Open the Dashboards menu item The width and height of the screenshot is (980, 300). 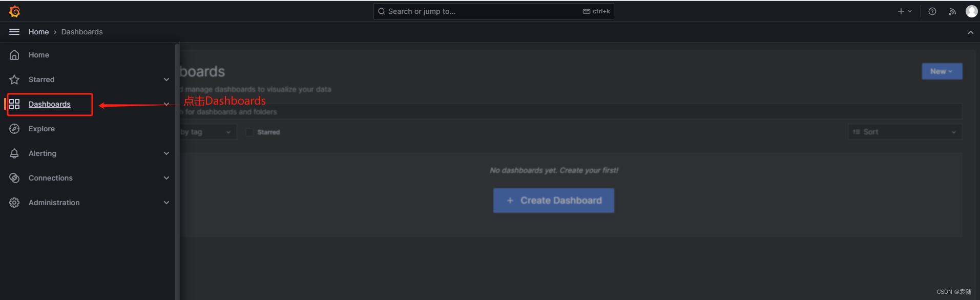click(50, 104)
